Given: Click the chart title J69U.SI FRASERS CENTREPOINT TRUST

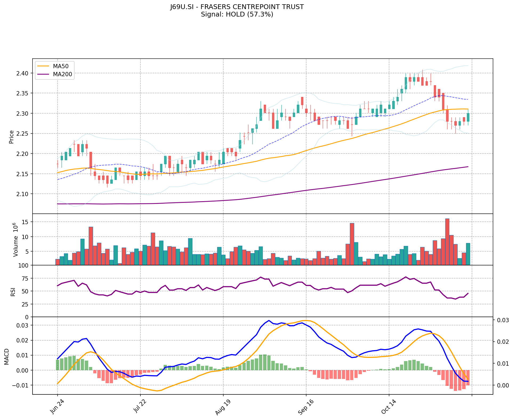Looking at the screenshot, I should pos(237,7).
